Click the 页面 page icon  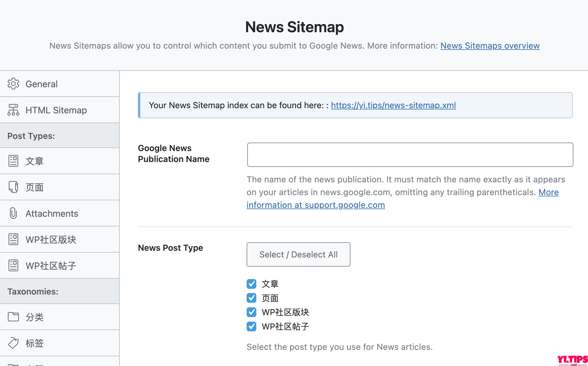pyautogui.click(x=13, y=187)
